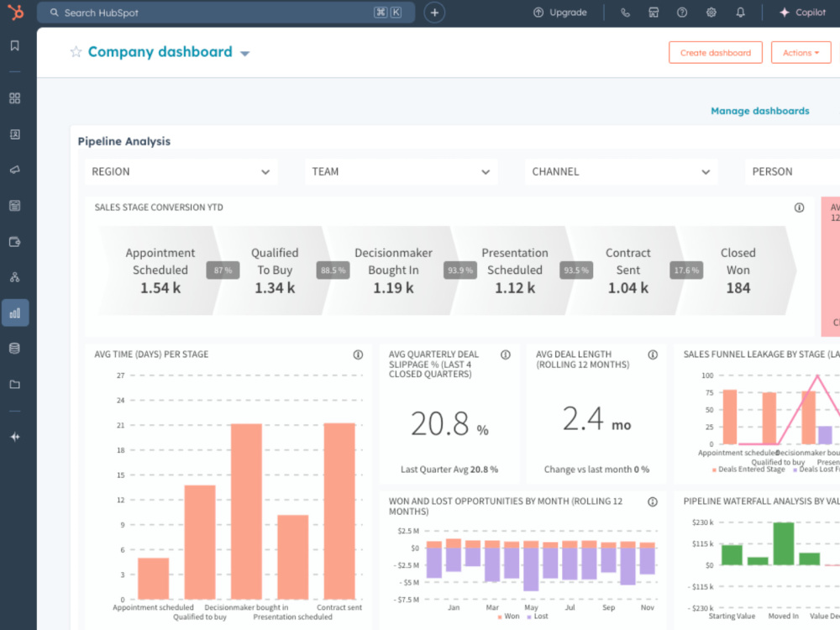This screenshot has width=840, height=630.
Task: Expand the REGION filter dropdown
Action: point(181,172)
